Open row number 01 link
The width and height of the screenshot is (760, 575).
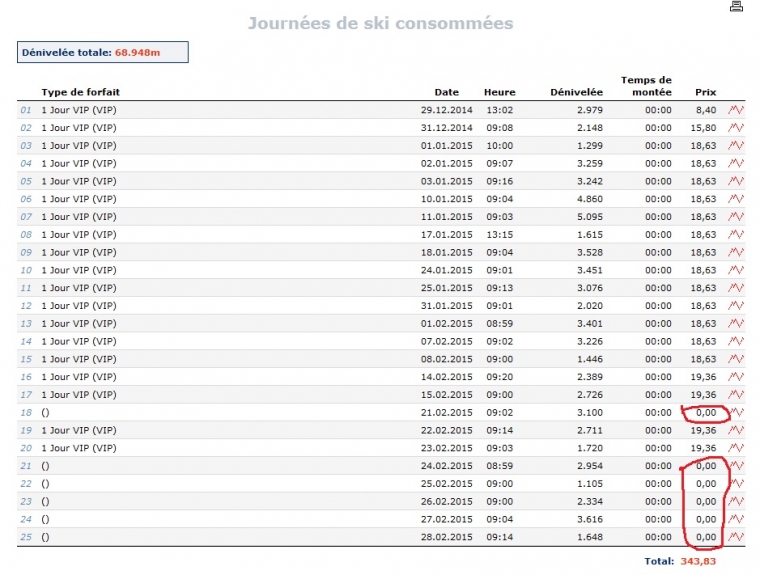(x=26, y=111)
